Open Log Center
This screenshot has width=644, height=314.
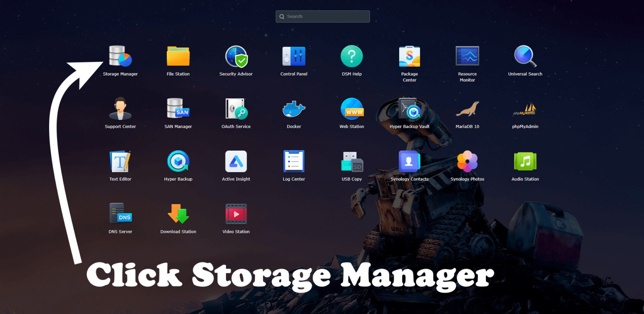293,161
